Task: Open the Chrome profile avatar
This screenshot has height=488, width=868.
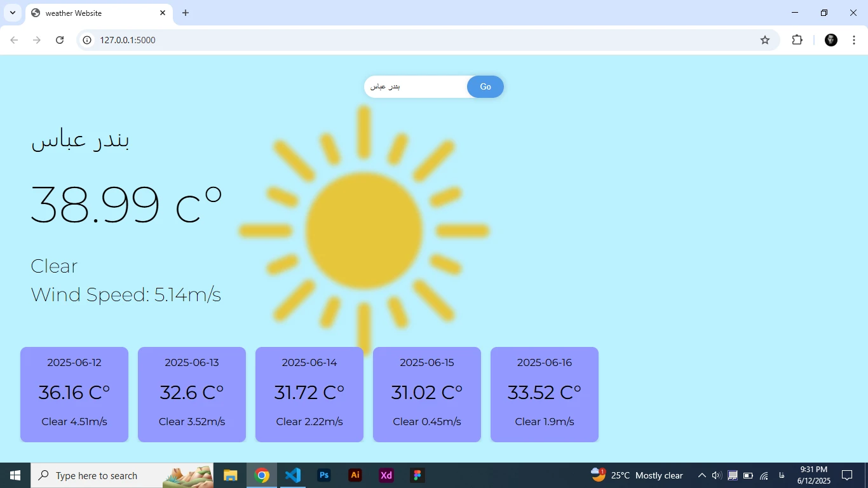Action: click(x=831, y=40)
